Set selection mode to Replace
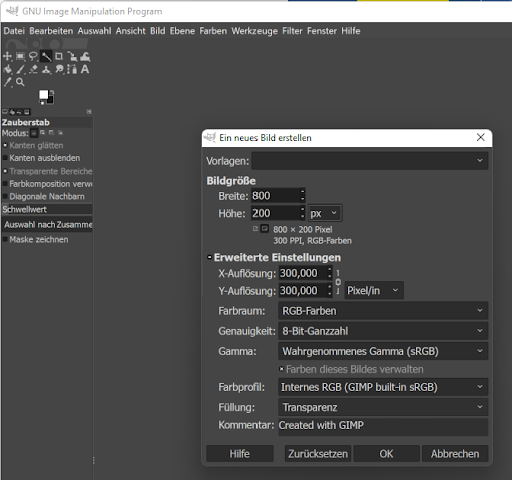Viewport: 512px width, 480px height. (x=34, y=133)
